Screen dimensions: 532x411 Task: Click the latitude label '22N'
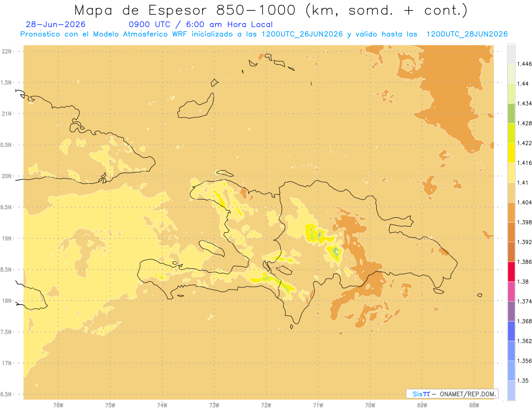pyautogui.click(x=8, y=51)
